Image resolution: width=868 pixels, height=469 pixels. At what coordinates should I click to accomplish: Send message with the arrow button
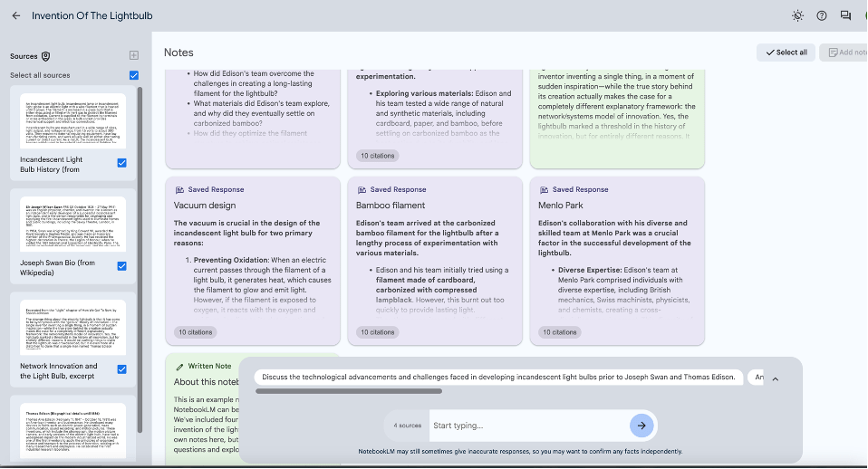point(641,426)
